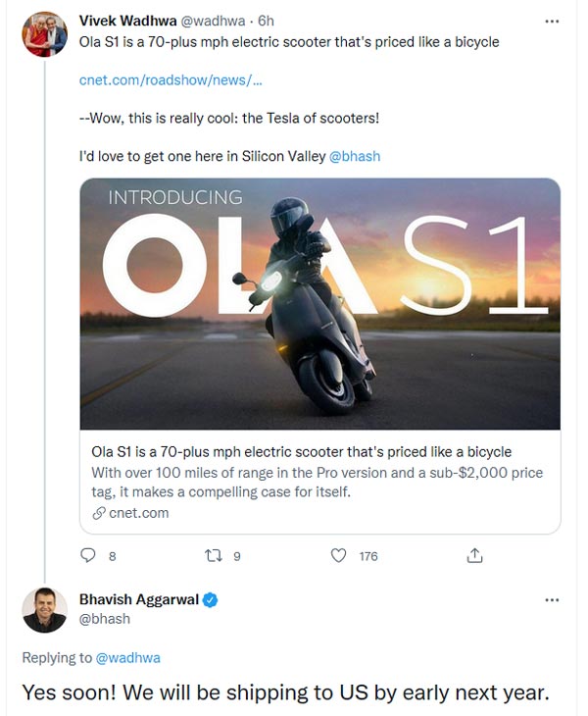588x716 pixels.
Task: Click the retweet icon under Vivek's tweet
Action: [x=213, y=555]
